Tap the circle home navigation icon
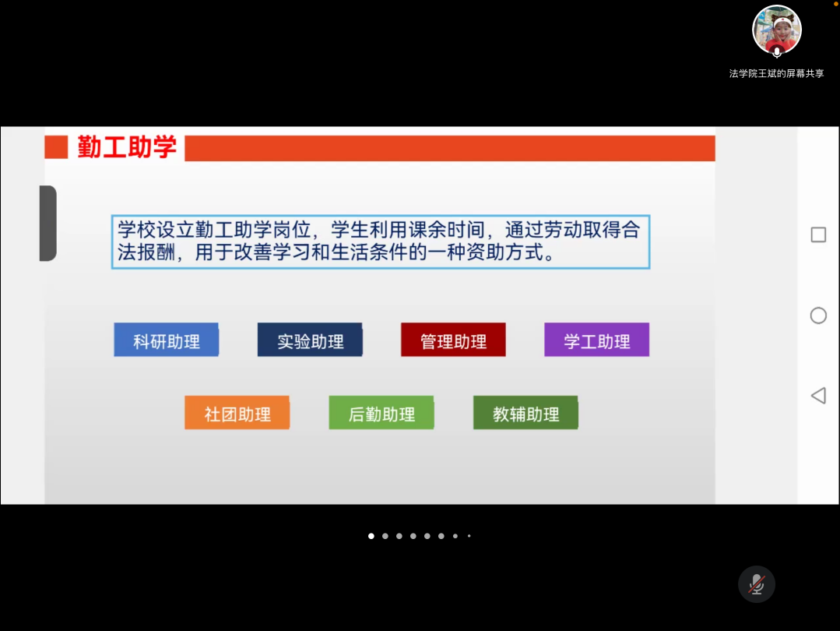840x631 pixels. point(818,315)
